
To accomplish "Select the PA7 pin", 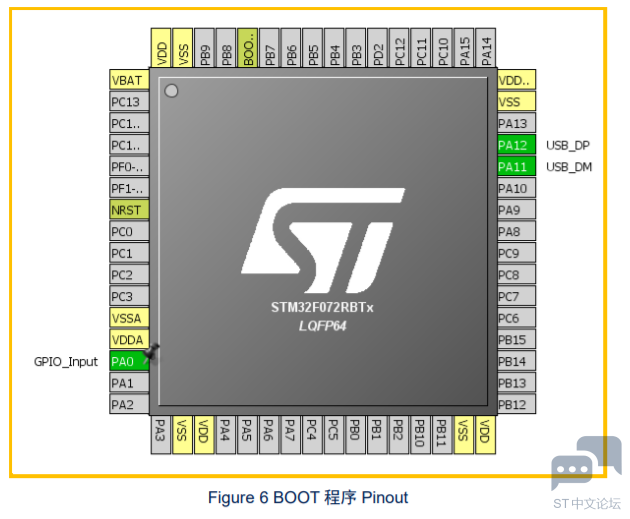I will point(291,435).
